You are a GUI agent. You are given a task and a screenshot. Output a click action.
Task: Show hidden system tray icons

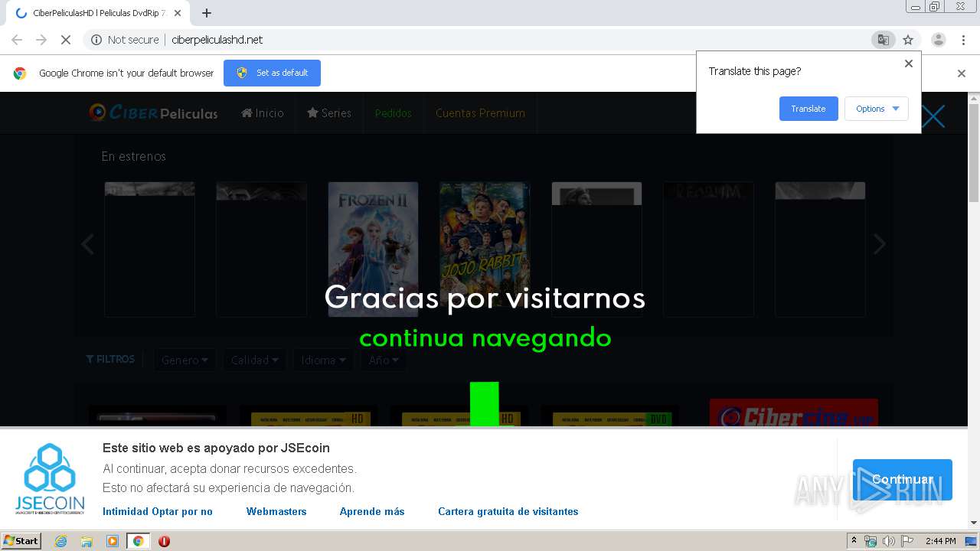click(x=854, y=541)
